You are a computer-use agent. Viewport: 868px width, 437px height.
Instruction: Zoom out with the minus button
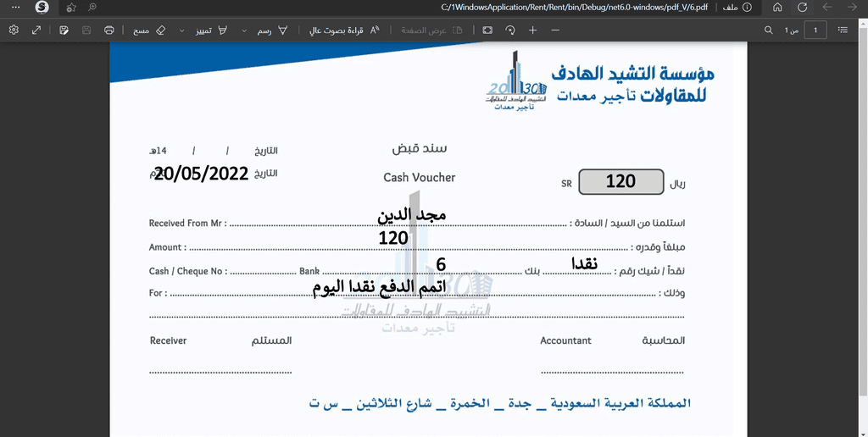[555, 30]
